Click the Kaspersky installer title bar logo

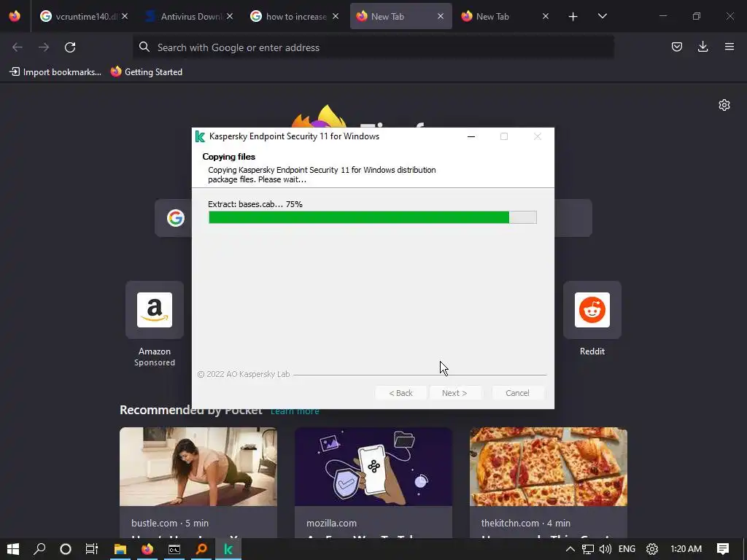tap(200, 136)
